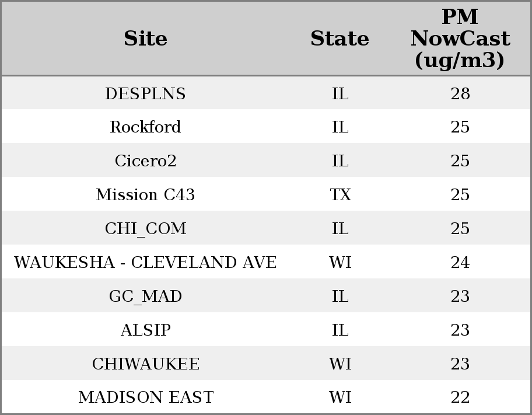Select the Rockford site cell

click(145, 127)
